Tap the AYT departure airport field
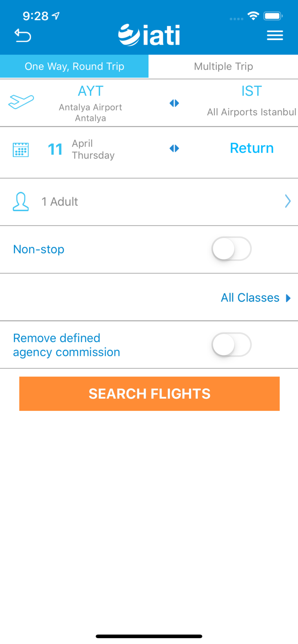The height and width of the screenshot is (644, 298). pyautogui.click(x=90, y=100)
